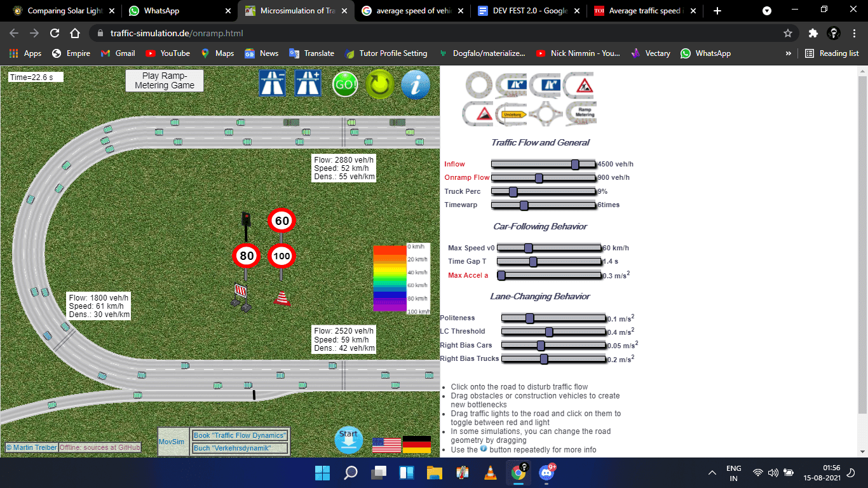Open the YouTube bookmark
This screenshot has width=868, height=488.
pyautogui.click(x=168, y=53)
